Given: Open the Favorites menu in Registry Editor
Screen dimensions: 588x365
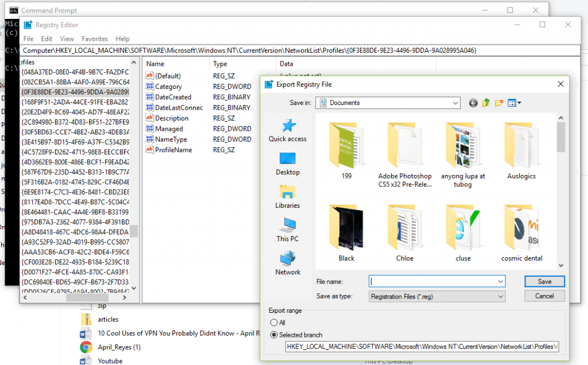Looking at the screenshot, I should (x=95, y=38).
